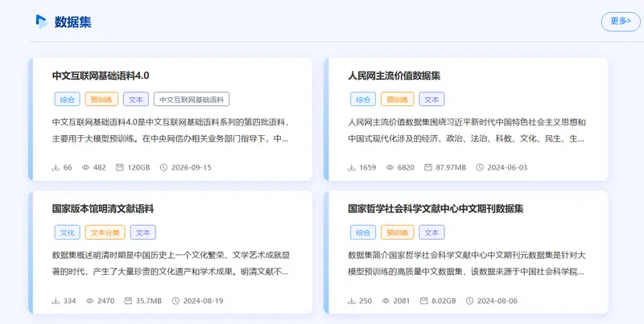Image resolution: width=644 pixels, height=324 pixels.
Task: Click the 数据集 section logo icon
Action: click(42, 22)
